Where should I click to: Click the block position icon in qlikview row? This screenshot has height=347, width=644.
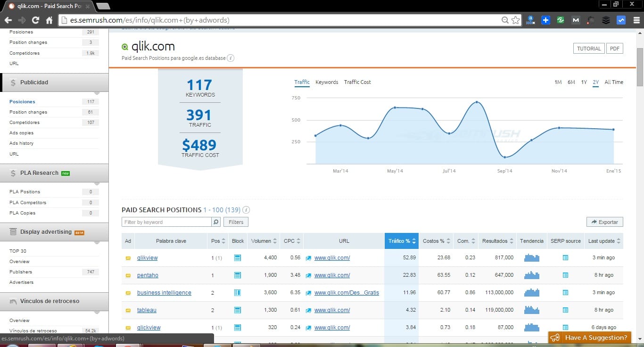click(x=238, y=258)
